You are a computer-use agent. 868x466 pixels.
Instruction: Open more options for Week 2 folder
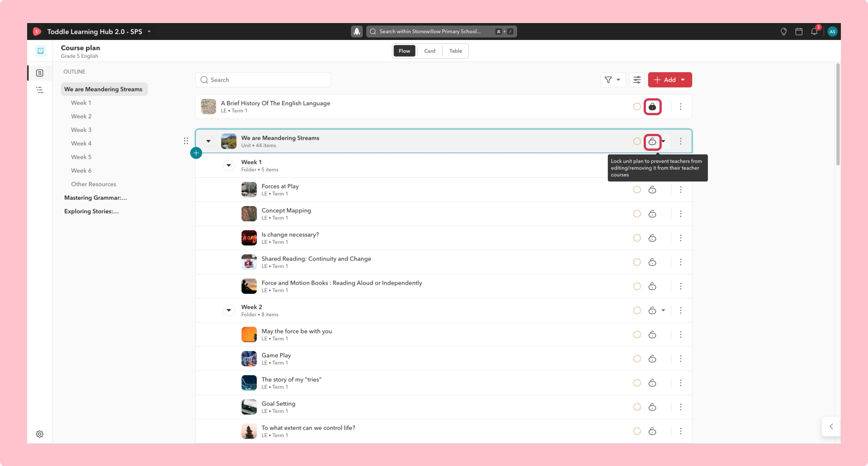point(681,310)
